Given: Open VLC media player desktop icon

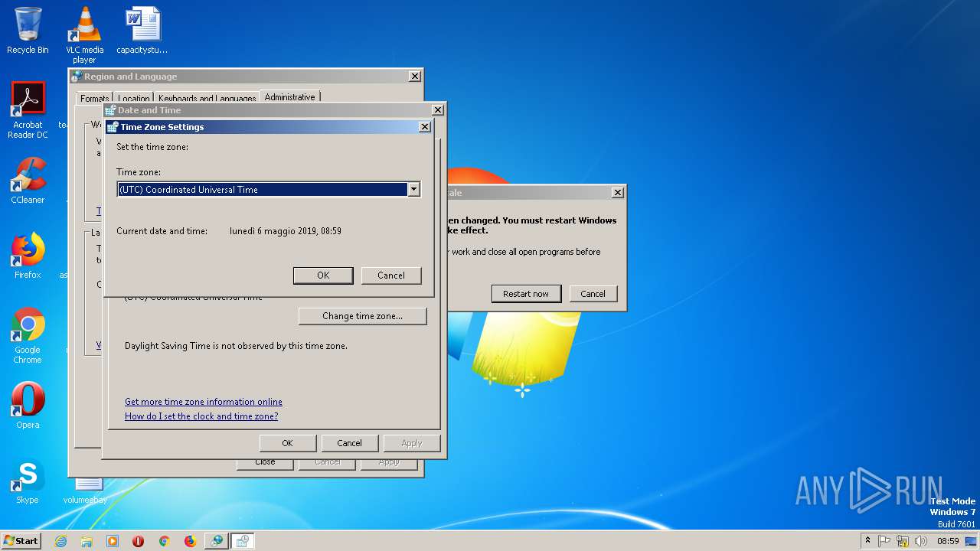Looking at the screenshot, I should coord(84,34).
